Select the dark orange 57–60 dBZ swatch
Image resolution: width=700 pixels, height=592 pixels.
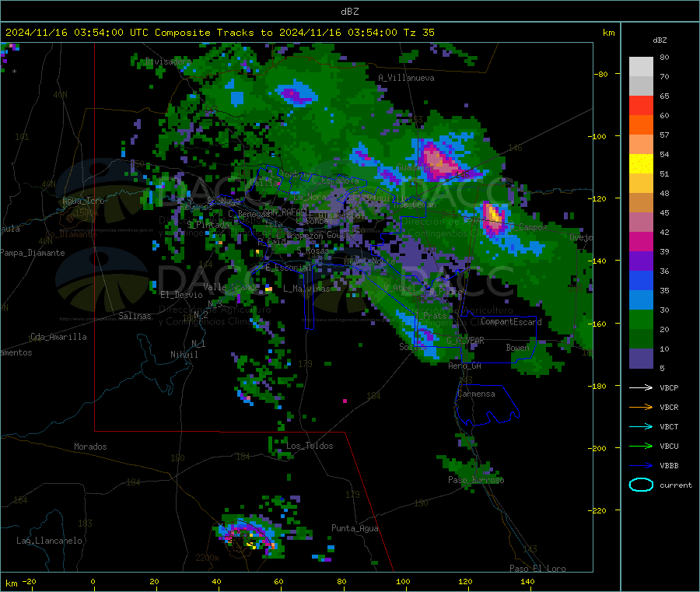tap(641, 125)
